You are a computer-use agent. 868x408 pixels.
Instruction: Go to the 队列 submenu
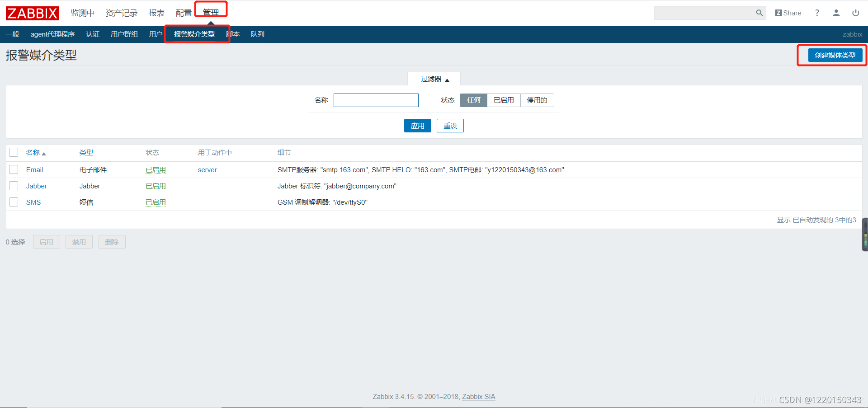point(258,34)
